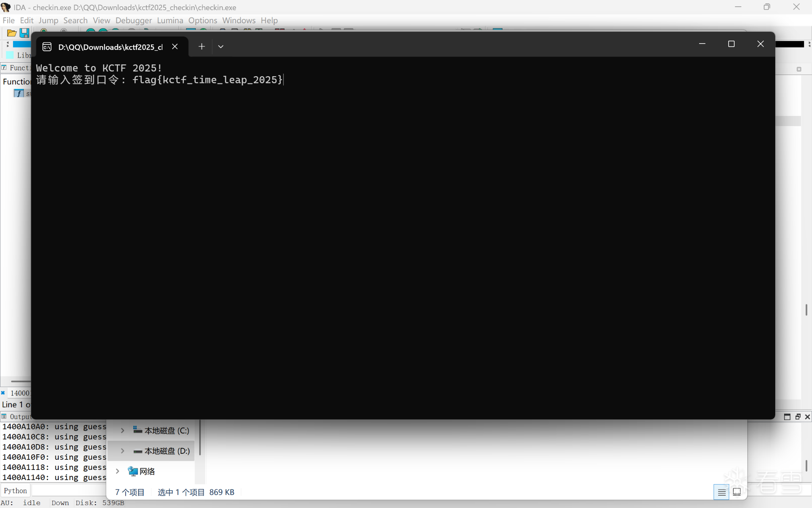Click the function 'f' icon in list

click(x=19, y=93)
